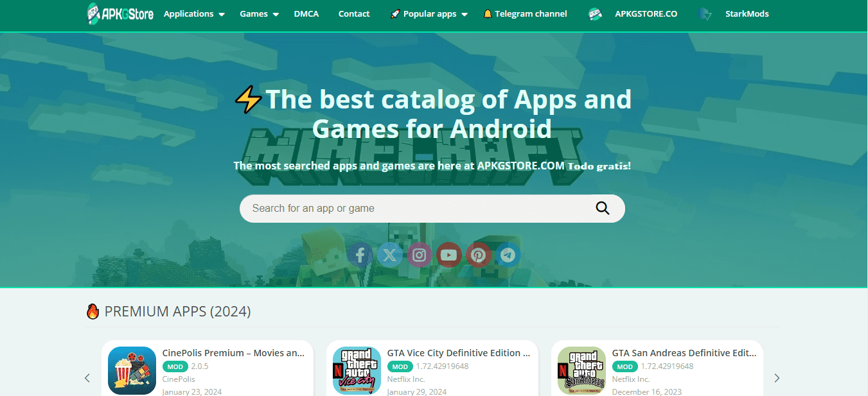Click version 1.72.42919648 on GTA San Andreas
The image size is (868, 396).
coord(667,366)
